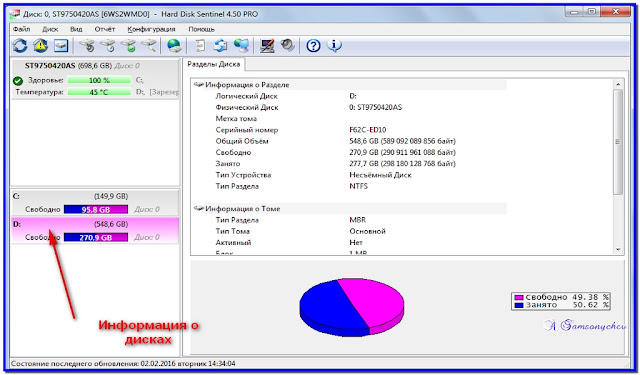
Task: Click the vertical scrollbar thumb in info panel
Action: pos(618,142)
